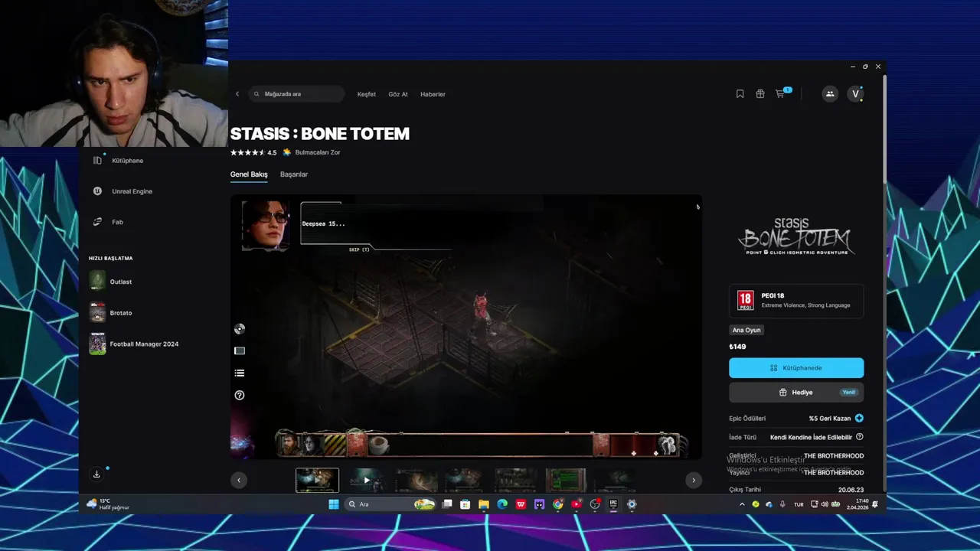Open the gift redeem icon in header
This screenshot has height=551, width=980.
(760, 94)
